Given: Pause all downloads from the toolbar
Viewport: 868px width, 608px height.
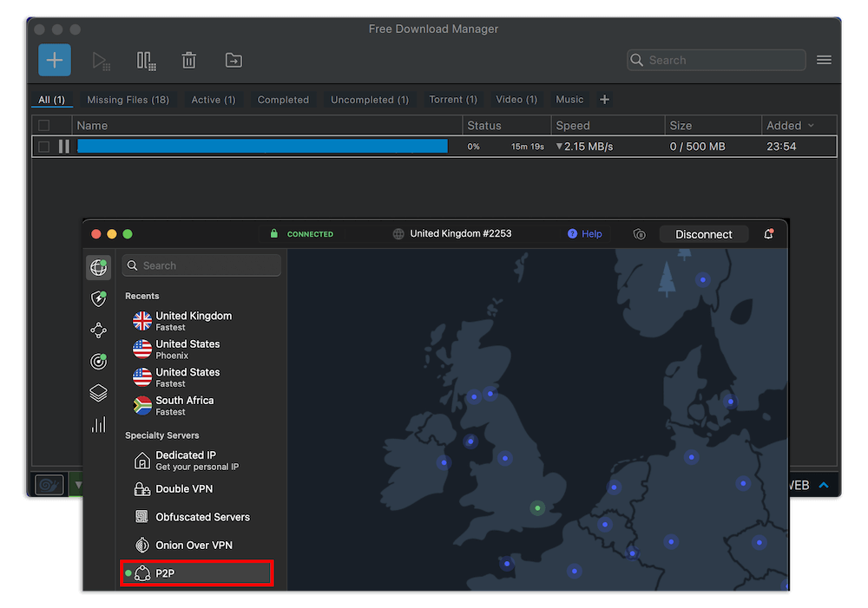Looking at the screenshot, I should [x=146, y=61].
